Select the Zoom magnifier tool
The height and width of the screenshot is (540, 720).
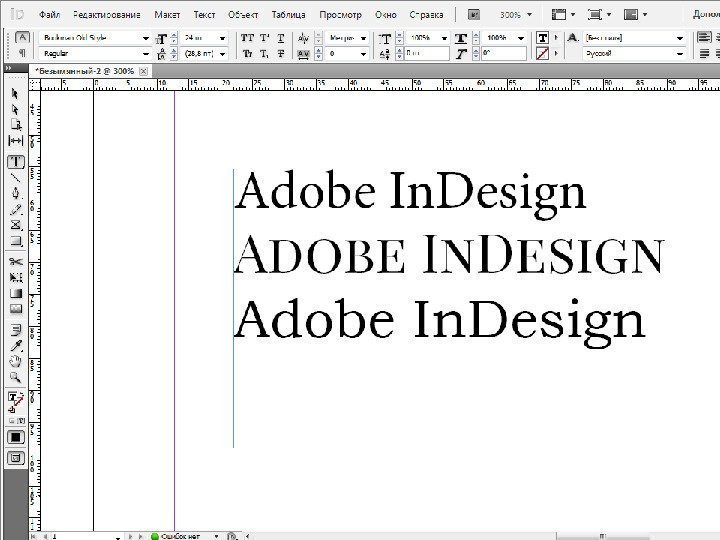coord(15,377)
